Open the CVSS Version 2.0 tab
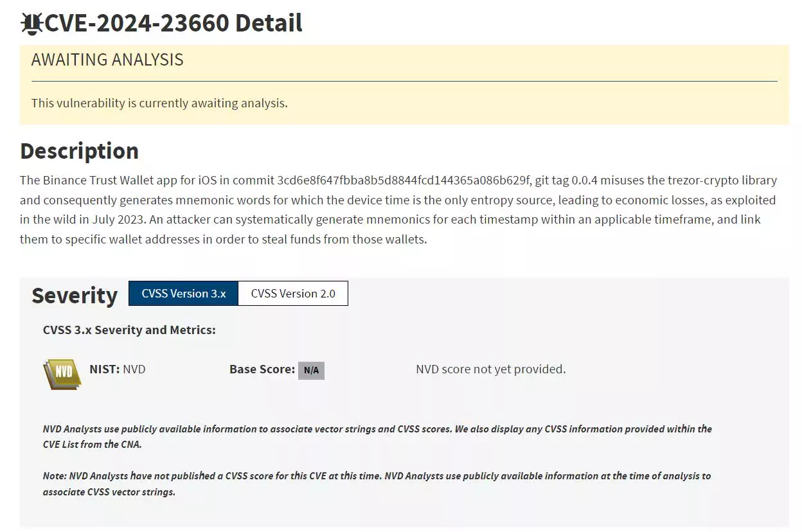 [x=293, y=294]
